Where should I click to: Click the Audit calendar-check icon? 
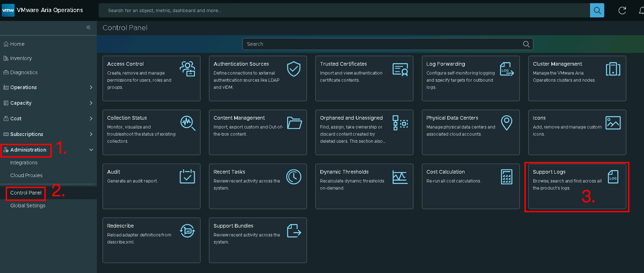click(187, 176)
